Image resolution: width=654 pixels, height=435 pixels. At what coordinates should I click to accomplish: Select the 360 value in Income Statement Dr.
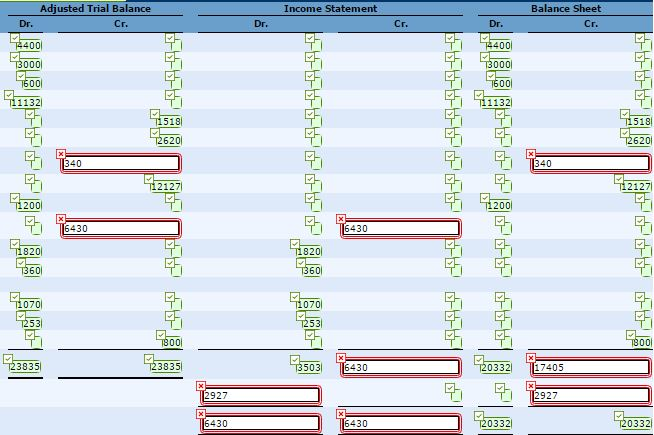pyautogui.click(x=312, y=270)
